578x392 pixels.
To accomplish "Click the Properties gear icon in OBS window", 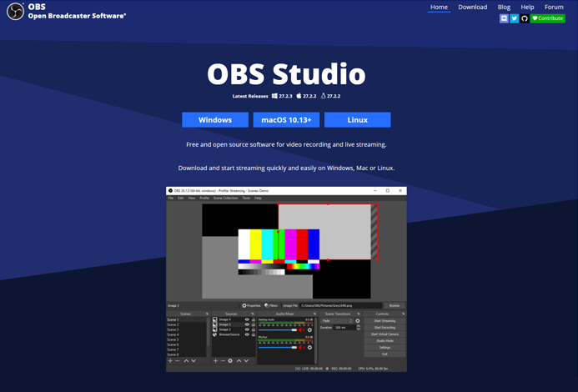I will pyautogui.click(x=244, y=306).
